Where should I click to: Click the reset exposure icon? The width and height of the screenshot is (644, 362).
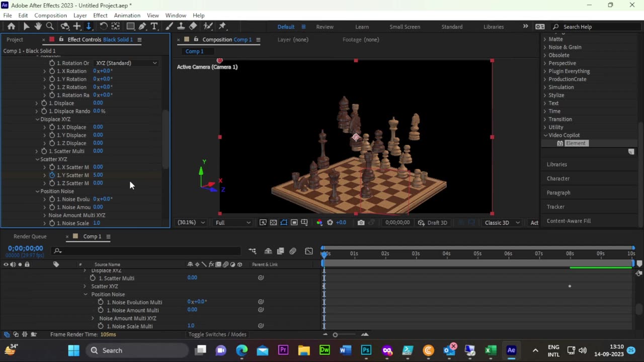click(x=330, y=223)
